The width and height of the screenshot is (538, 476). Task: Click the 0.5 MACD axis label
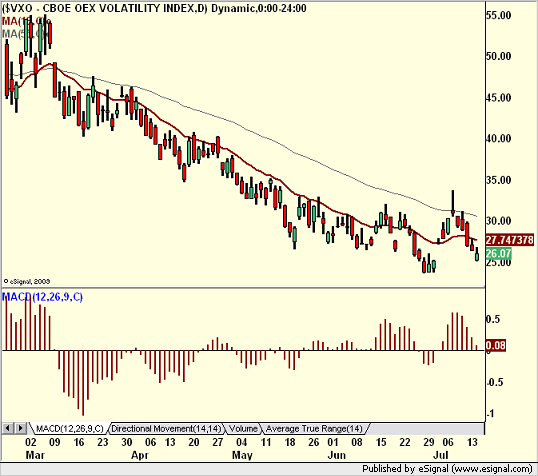pos(493,319)
